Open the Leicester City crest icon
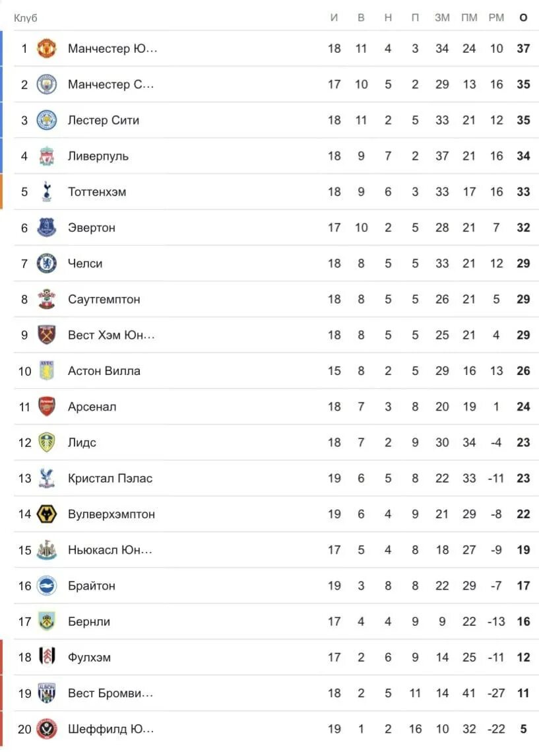Screen dimensions: 539x756 pos(47,120)
